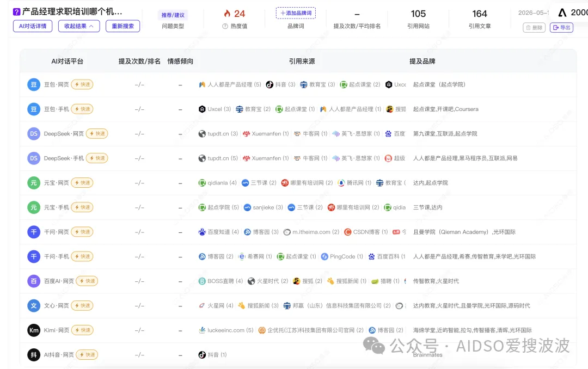Open 教育宝 (3) source in 豆包·网页 row
This screenshot has height=369, width=588.
(317, 84)
